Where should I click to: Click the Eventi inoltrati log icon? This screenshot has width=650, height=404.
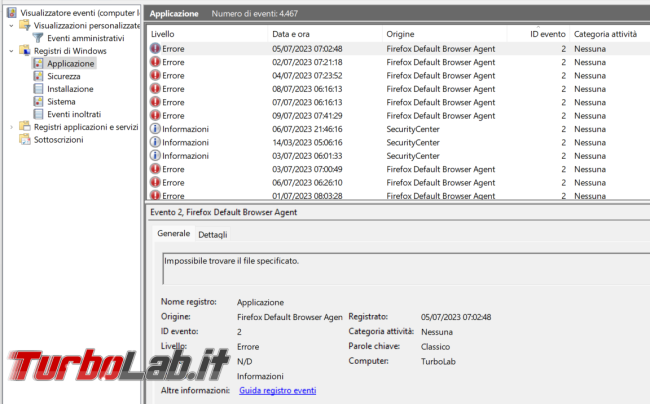[x=38, y=114]
